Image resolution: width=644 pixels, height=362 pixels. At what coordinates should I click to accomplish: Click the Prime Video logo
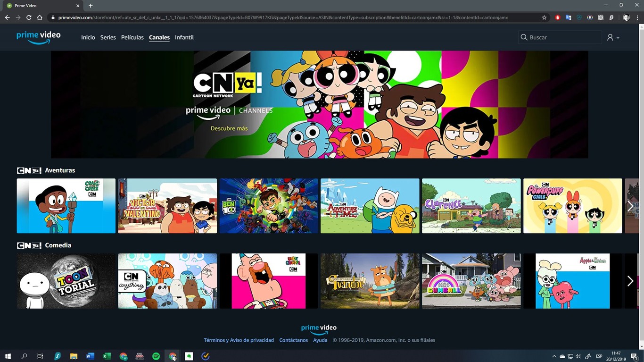pos(38,37)
